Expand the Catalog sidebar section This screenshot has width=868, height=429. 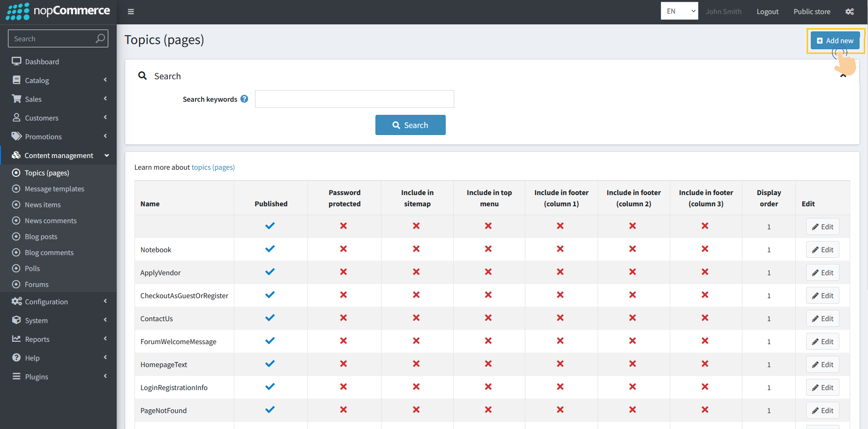(37, 80)
